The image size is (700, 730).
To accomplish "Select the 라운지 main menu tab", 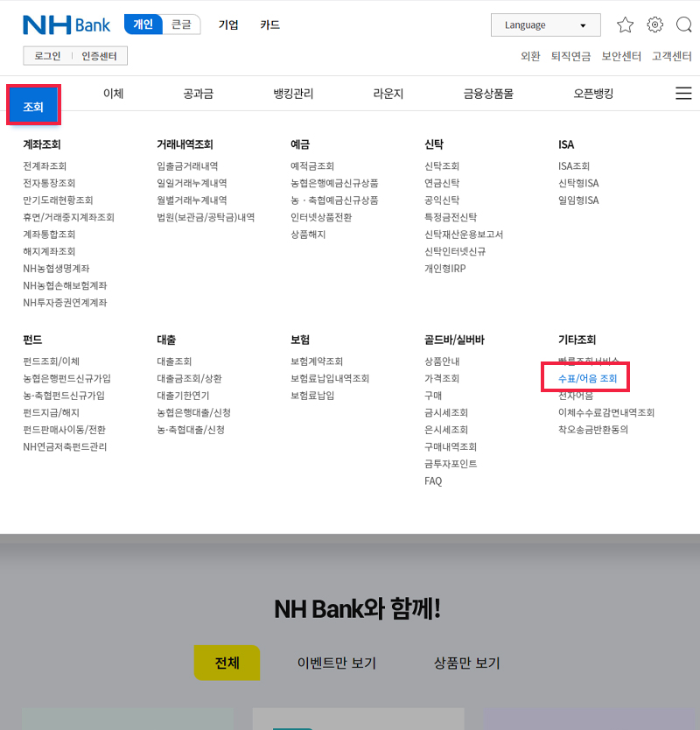I will [x=388, y=94].
